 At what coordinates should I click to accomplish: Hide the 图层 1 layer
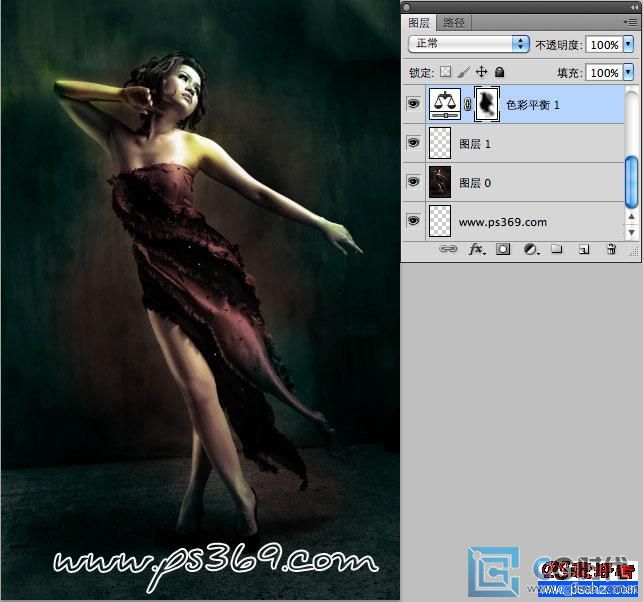pos(413,143)
